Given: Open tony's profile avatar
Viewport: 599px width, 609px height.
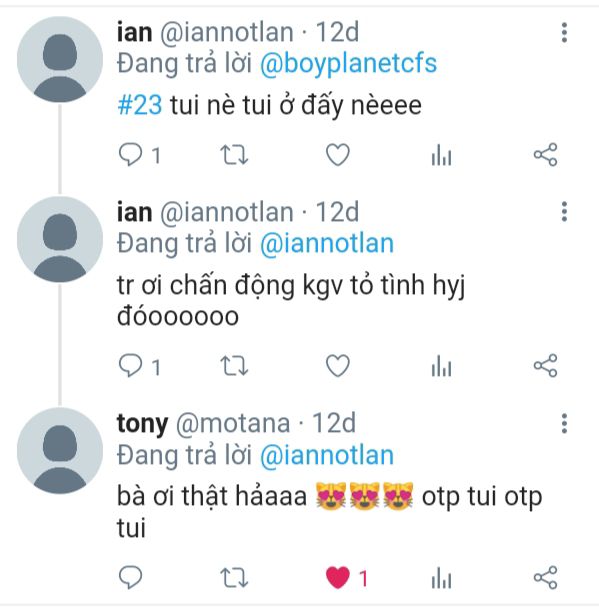Looking at the screenshot, I should pyautogui.click(x=60, y=451).
